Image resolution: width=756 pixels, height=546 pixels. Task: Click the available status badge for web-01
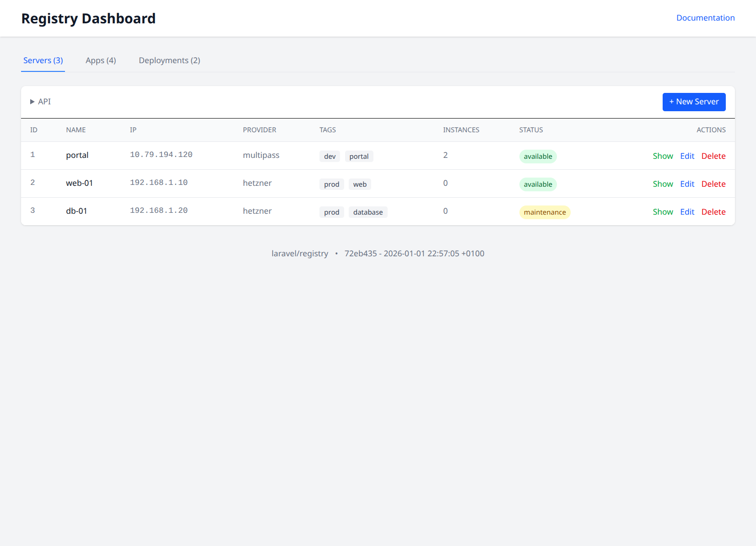(538, 184)
